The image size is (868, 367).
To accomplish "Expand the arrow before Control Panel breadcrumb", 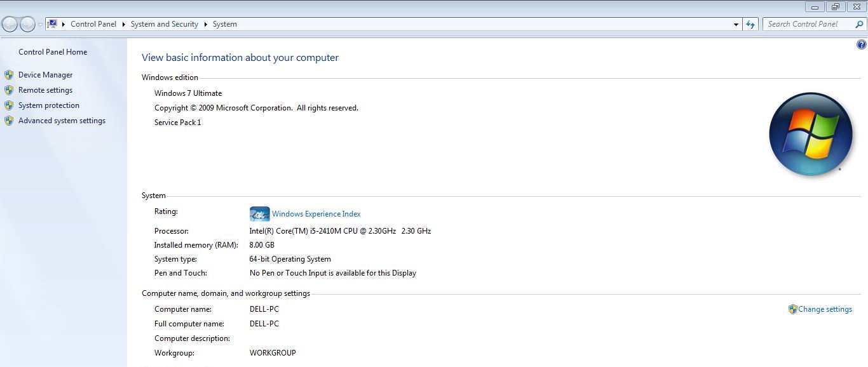I will tap(64, 24).
